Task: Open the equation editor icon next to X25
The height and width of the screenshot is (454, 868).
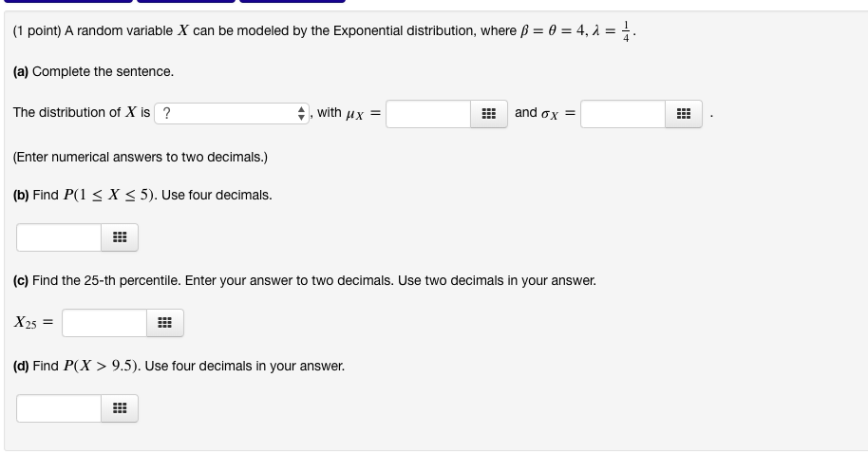Action: tap(165, 323)
